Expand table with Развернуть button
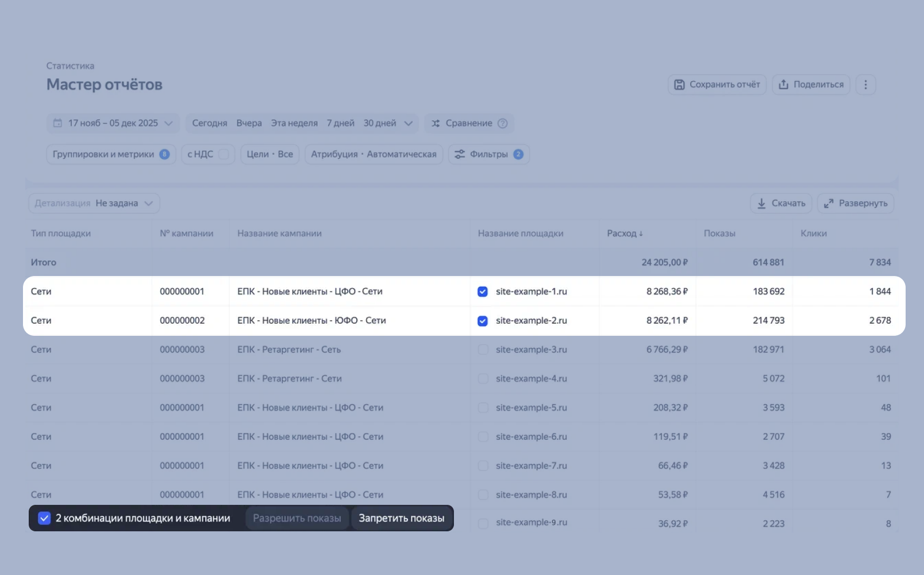Image resolution: width=924 pixels, height=575 pixels. click(855, 203)
